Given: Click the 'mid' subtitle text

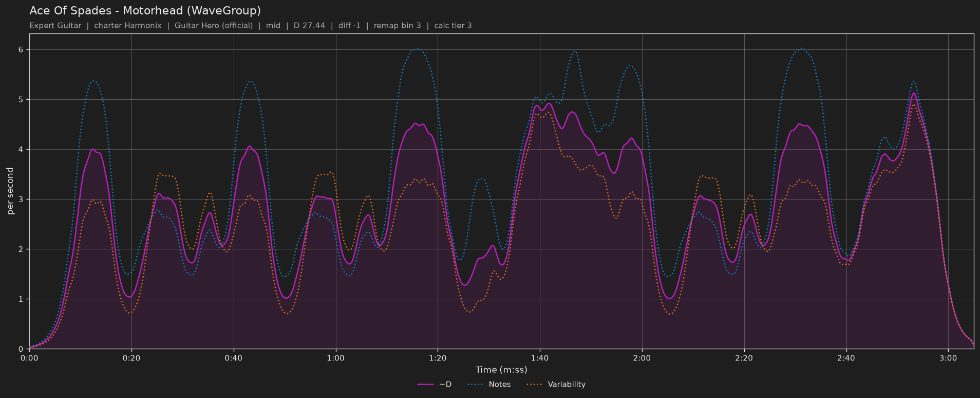Looking at the screenshot, I should pos(273,25).
